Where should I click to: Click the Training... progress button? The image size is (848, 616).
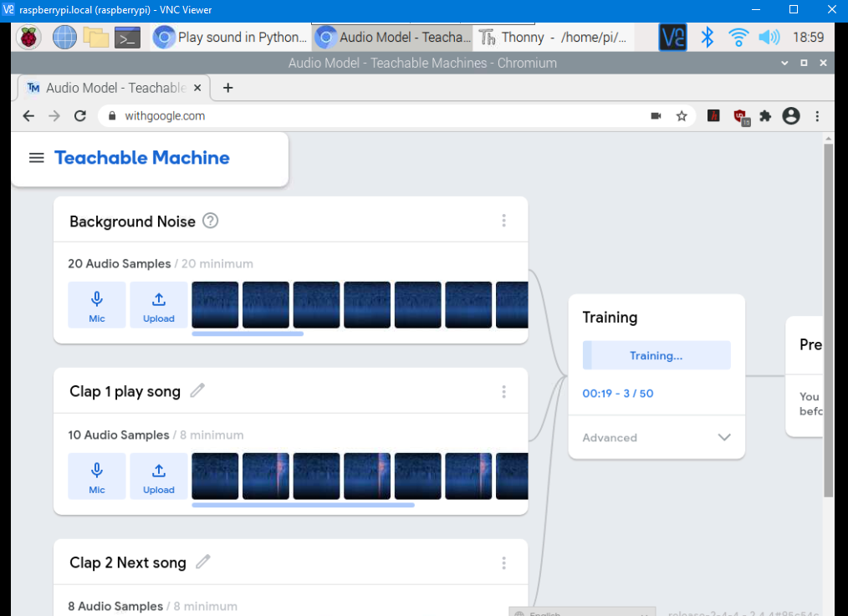coord(656,355)
